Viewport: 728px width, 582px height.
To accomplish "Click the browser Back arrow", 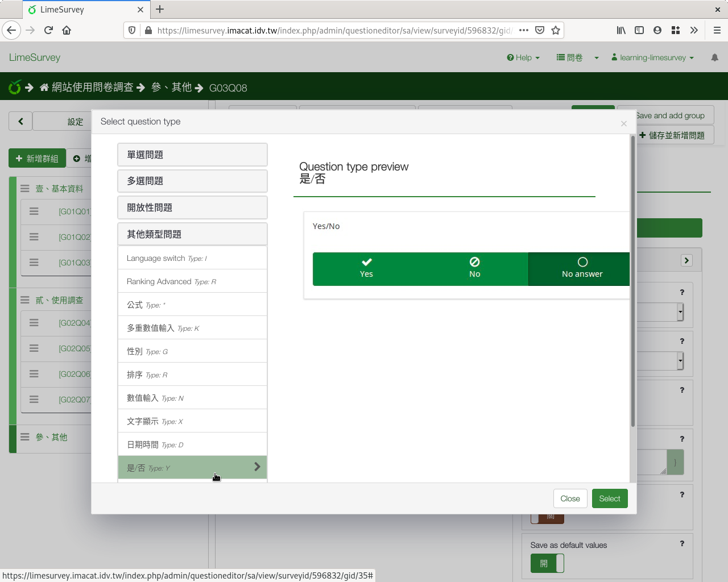I will click(x=11, y=30).
